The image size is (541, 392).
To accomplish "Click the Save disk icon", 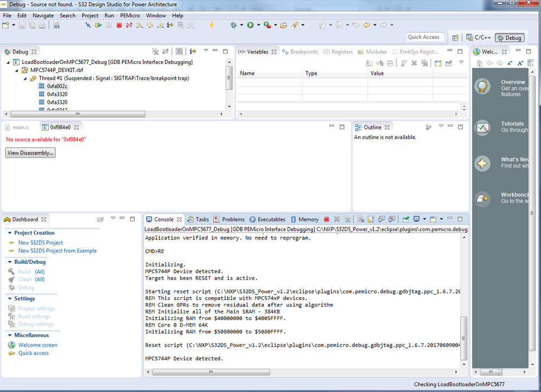I will (x=22, y=25).
